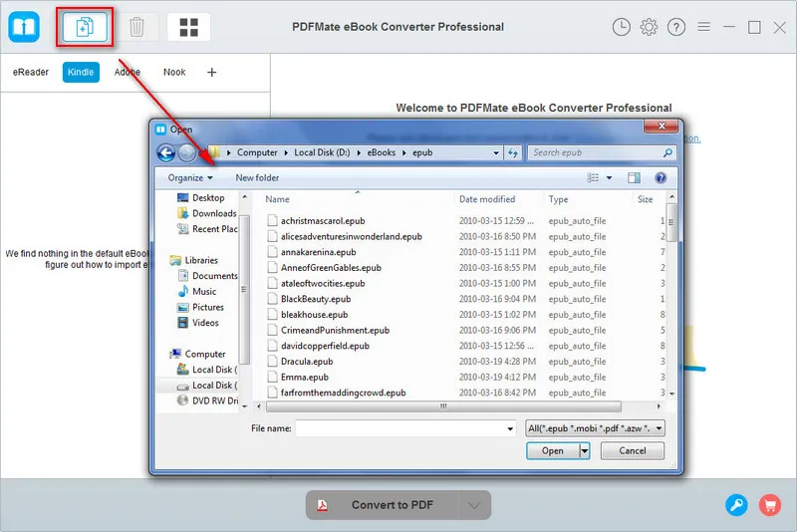Image resolution: width=797 pixels, height=532 pixels.
Task: Open the grid view icon
Action: 188,27
